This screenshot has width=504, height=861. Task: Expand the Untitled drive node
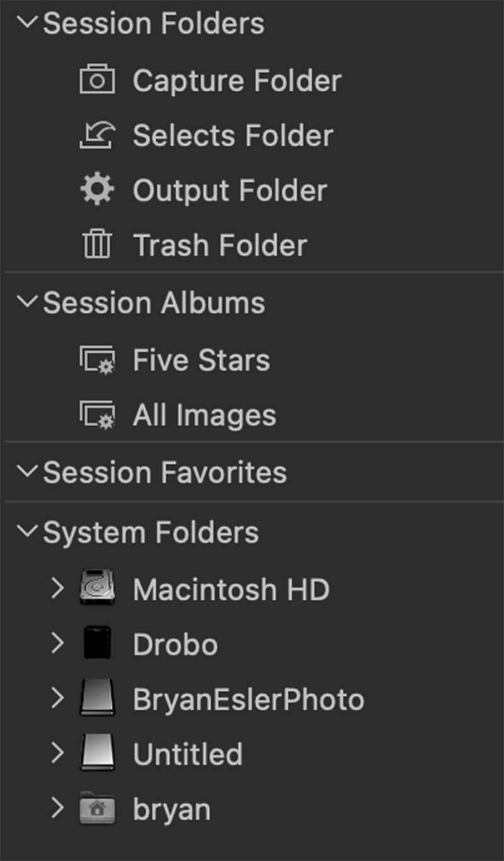coord(57,754)
